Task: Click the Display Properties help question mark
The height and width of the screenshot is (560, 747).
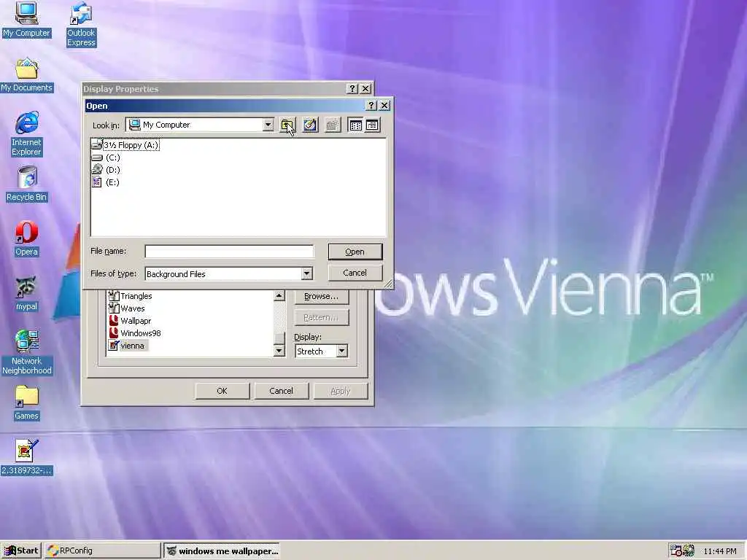Action: coord(352,88)
